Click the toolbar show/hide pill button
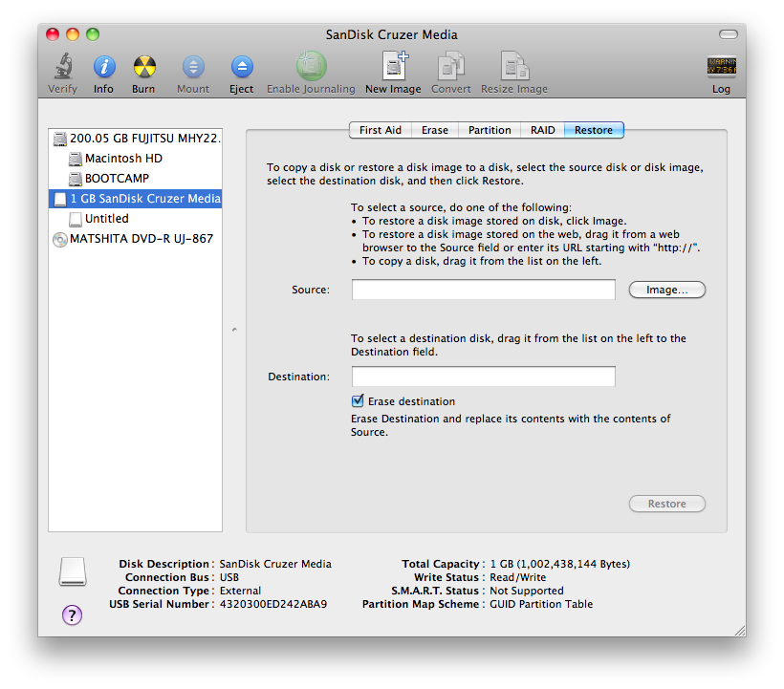Image resolution: width=784 pixels, height=689 pixels. pos(728,34)
